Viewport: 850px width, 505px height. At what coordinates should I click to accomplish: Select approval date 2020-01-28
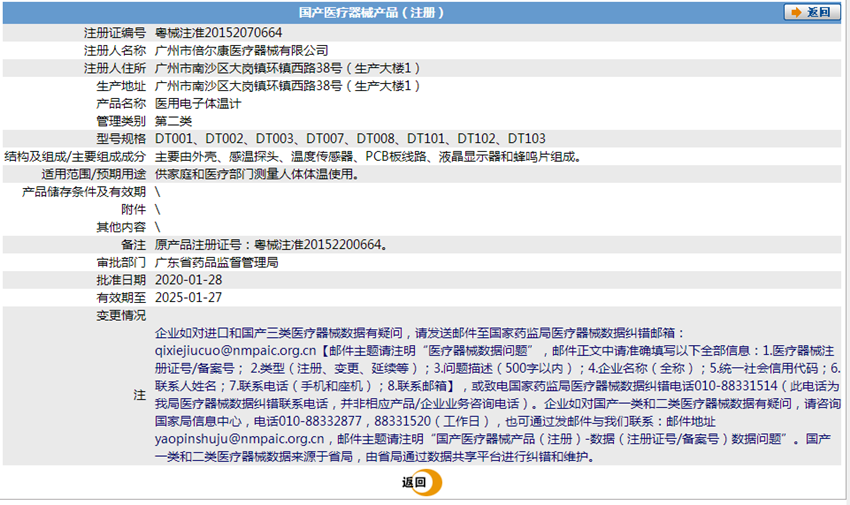(189, 280)
